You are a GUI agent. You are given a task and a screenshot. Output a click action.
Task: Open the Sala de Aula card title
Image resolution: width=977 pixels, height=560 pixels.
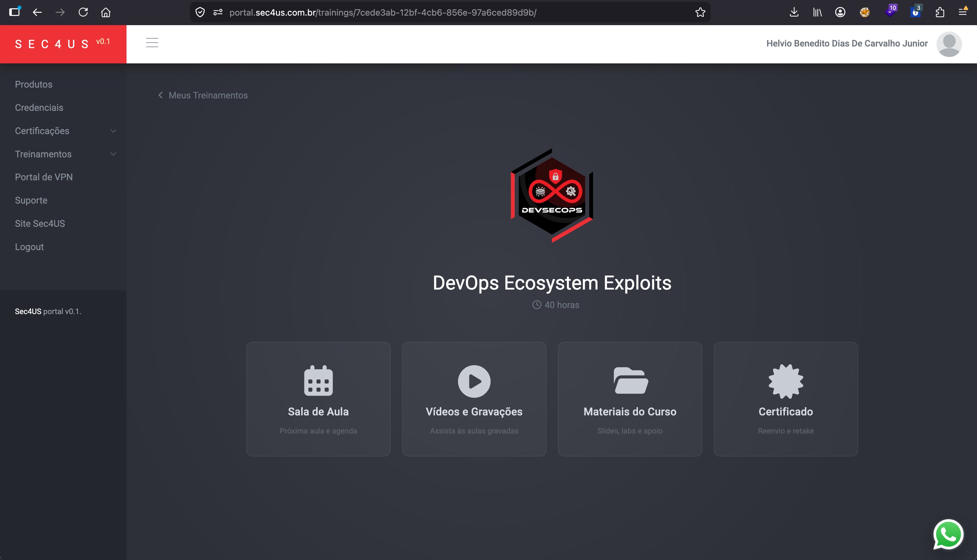click(x=318, y=412)
